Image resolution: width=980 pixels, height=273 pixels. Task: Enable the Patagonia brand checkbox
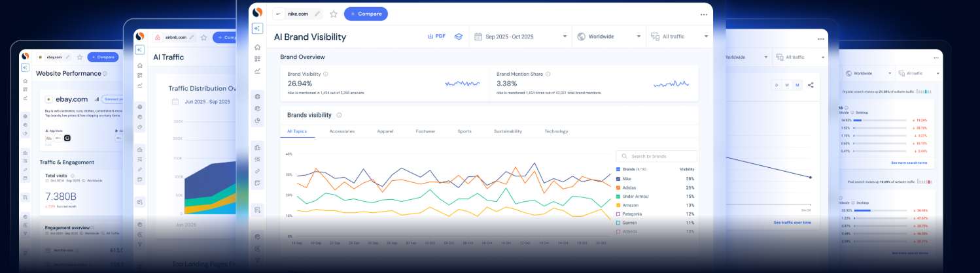coord(618,214)
